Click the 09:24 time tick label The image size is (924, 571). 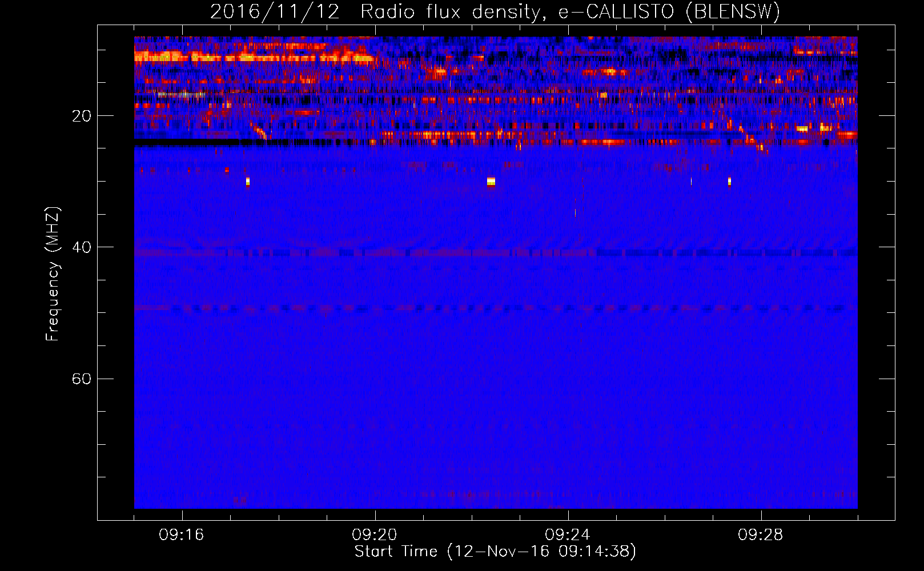click(x=568, y=534)
